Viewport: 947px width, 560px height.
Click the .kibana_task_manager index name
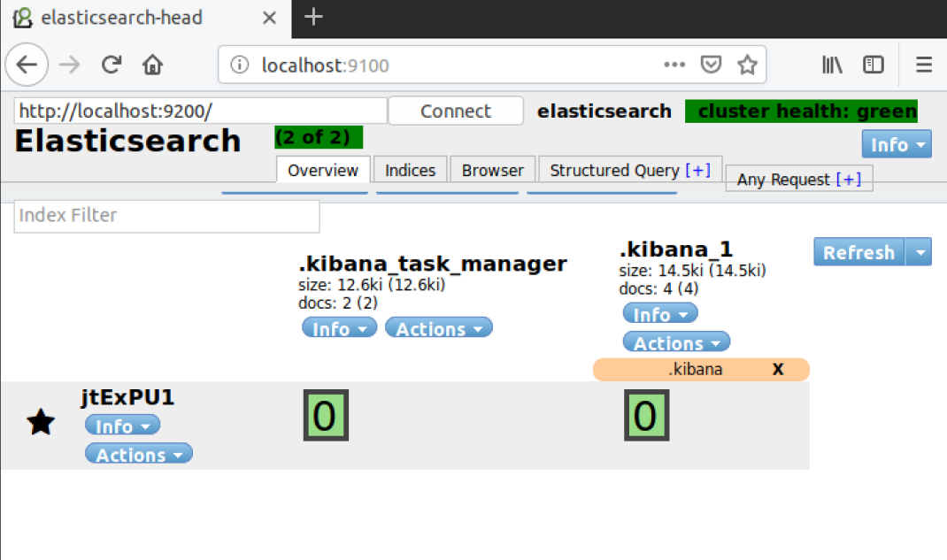pyautogui.click(x=433, y=264)
